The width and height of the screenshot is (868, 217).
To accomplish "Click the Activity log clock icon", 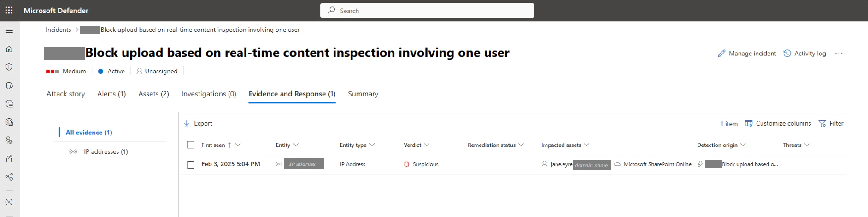I will 787,54.
